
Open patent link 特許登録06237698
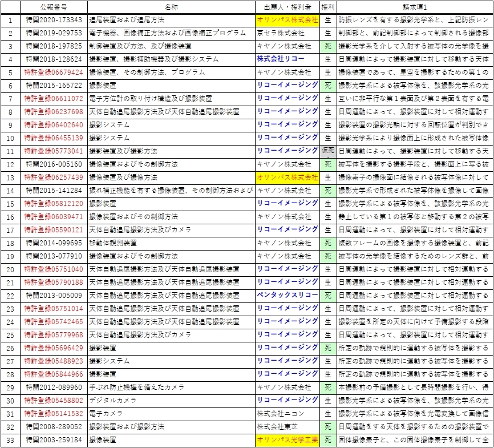[54, 112]
